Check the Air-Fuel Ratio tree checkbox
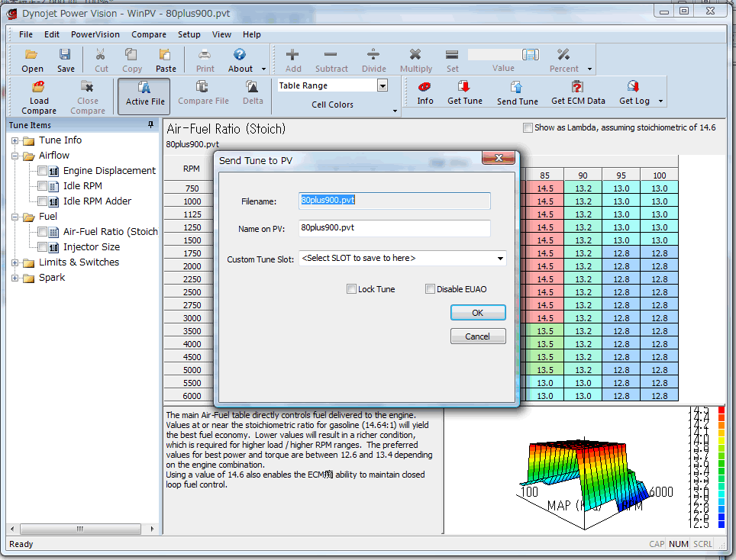Screen dimensions: 736x560 pyautogui.click(x=42, y=231)
